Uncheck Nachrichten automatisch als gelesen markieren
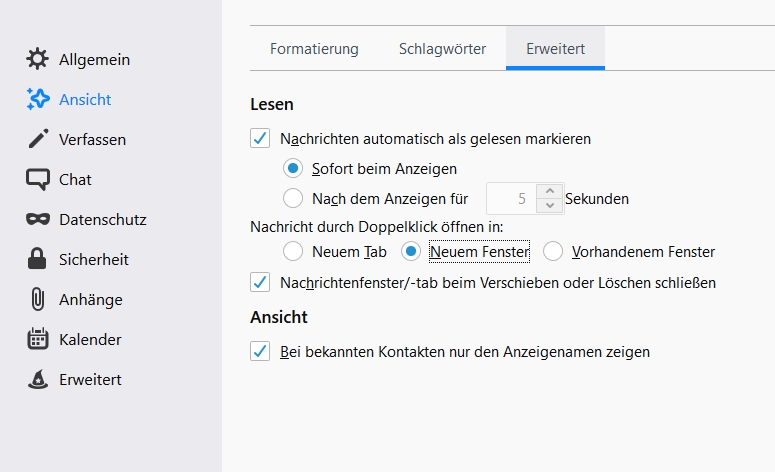 [x=260, y=138]
